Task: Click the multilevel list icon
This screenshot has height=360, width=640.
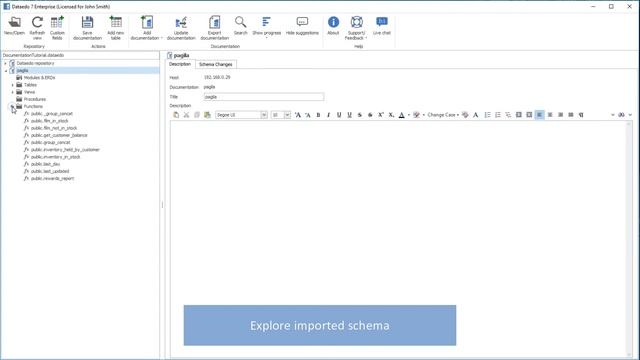Action: click(508, 115)
